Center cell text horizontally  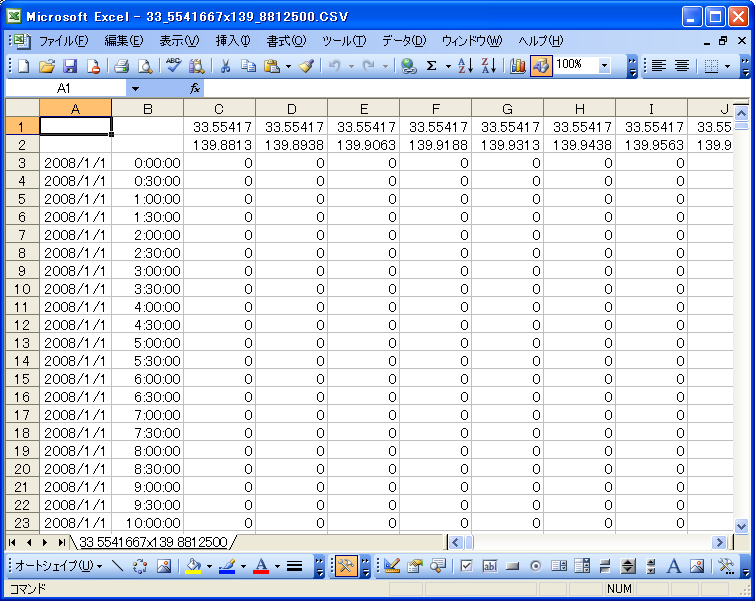coord(682,66)
